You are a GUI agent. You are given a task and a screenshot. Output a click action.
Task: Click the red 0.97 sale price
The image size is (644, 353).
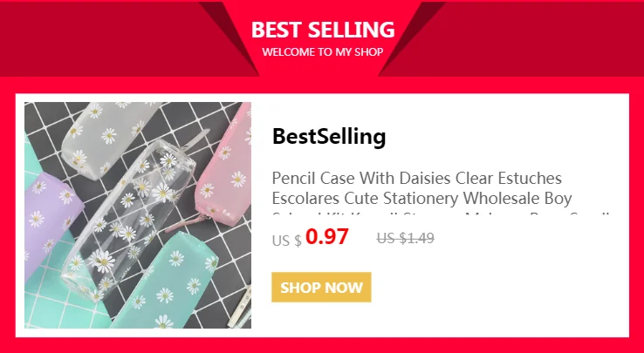327,236
